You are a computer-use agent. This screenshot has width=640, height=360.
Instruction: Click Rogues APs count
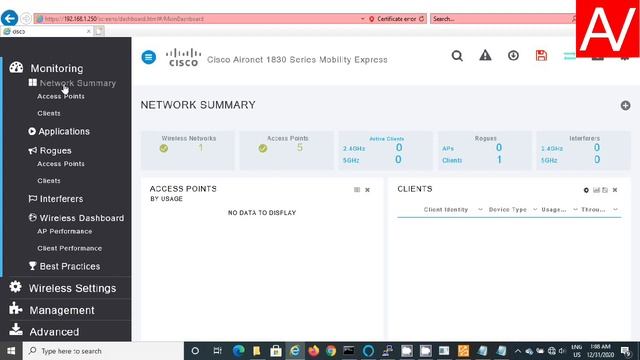[x=499, y=148]
